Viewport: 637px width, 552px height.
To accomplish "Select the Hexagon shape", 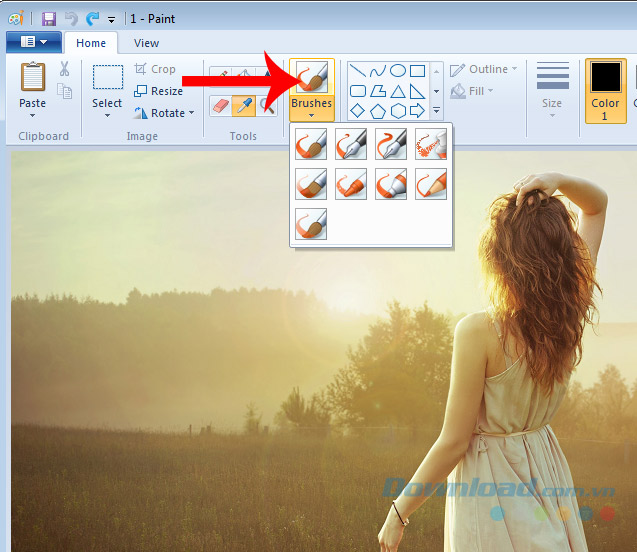I will [x=398, y=110].
